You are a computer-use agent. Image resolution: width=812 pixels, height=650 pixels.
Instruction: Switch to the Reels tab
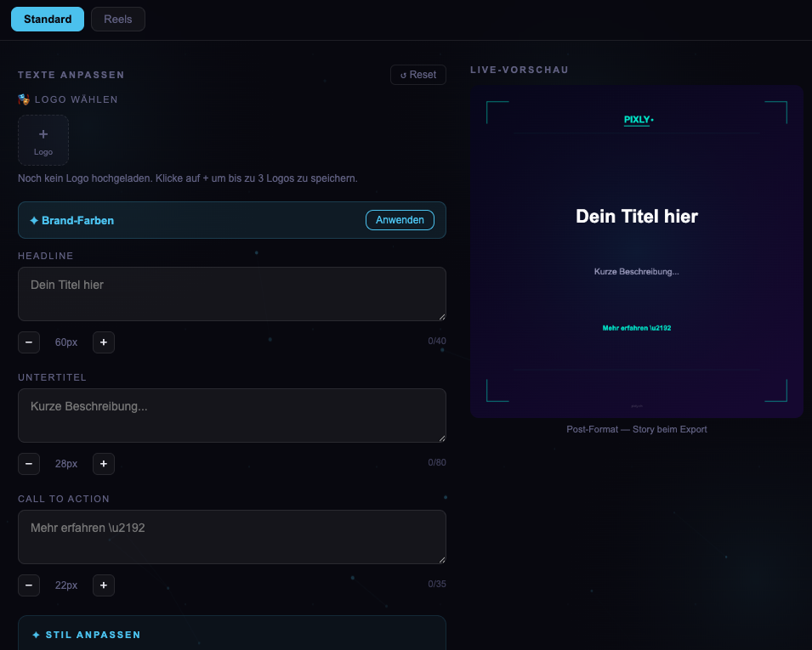(x=118, y=20)
